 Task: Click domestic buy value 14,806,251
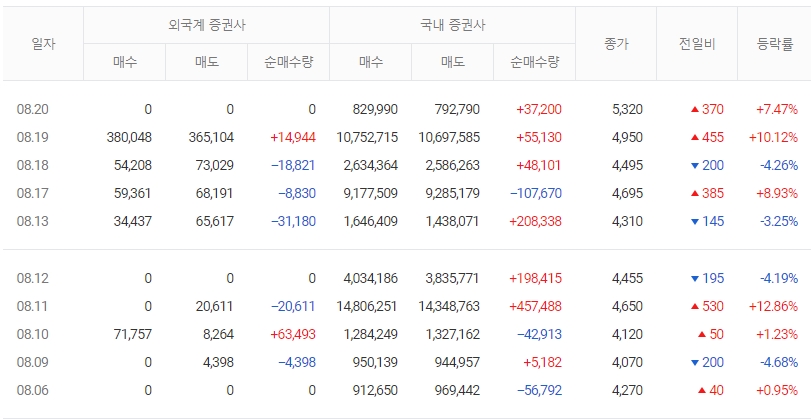click(367, 306)
